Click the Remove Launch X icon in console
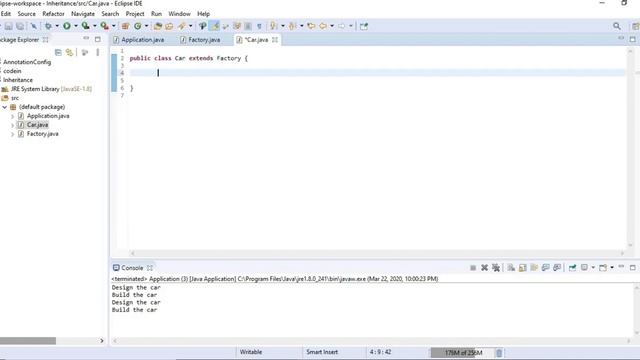The width and height of the screenshot is (640, 360). [x=484, y=268]
